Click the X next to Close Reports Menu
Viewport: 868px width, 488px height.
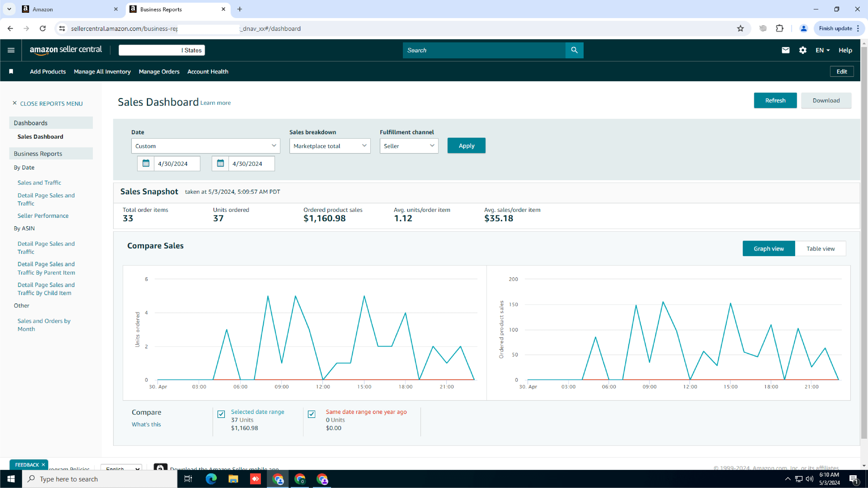click(14, 103)
